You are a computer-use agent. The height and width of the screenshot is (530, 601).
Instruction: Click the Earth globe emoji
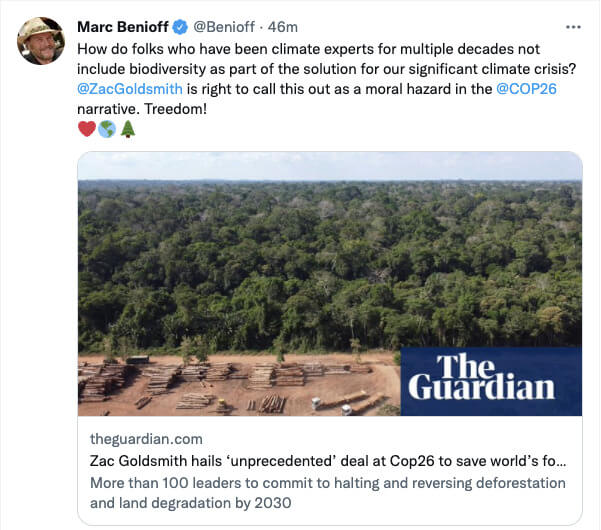(107, 129)
